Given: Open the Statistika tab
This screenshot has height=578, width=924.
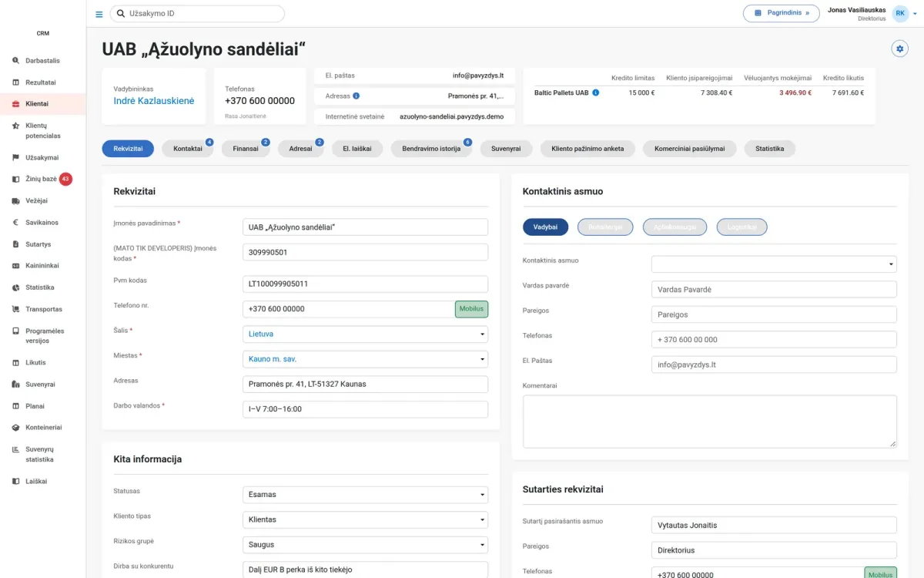Looking at the screenshot, I should point(769,149).
